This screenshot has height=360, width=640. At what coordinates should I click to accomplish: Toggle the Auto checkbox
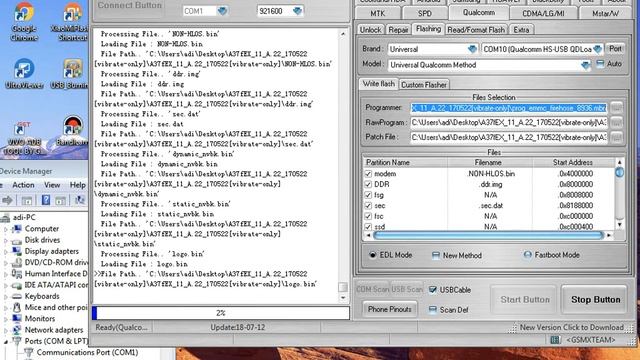pos(600,64)
